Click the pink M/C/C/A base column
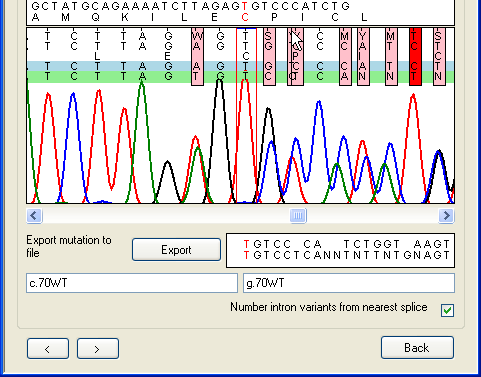The image size is (481, 377). point(345,57)
